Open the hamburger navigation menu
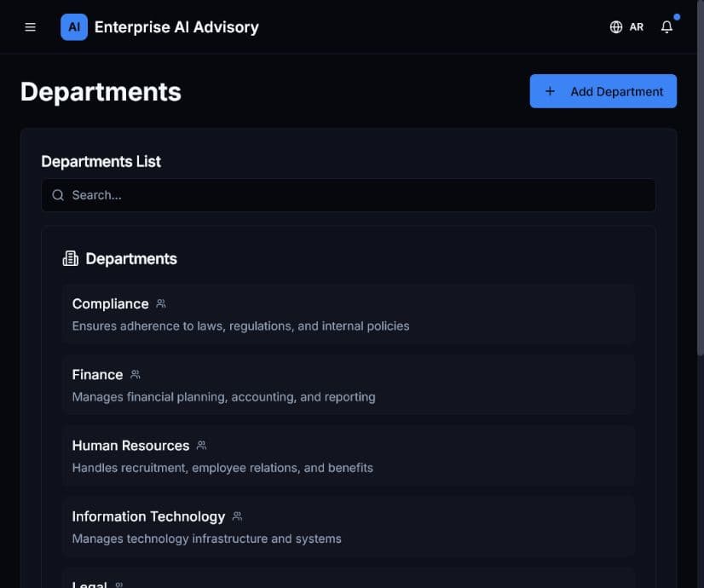 tap(30, 27)
